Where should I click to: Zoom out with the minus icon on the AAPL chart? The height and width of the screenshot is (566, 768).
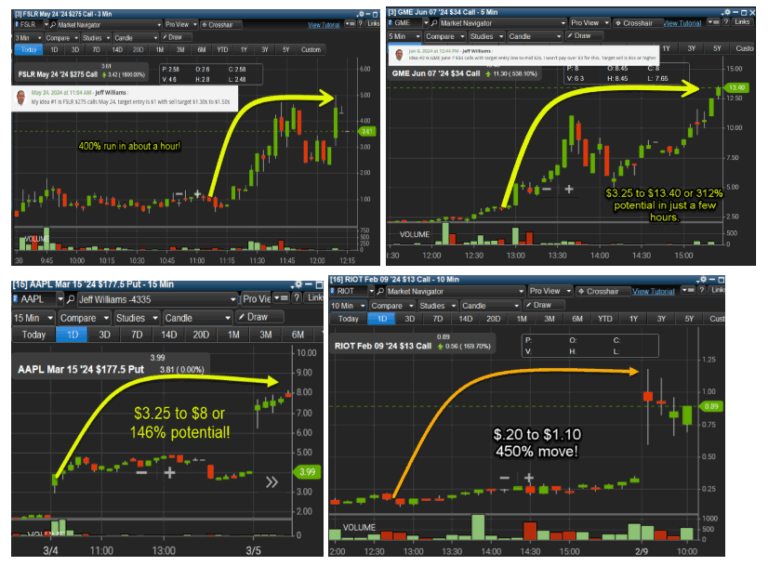pos(142,472)
